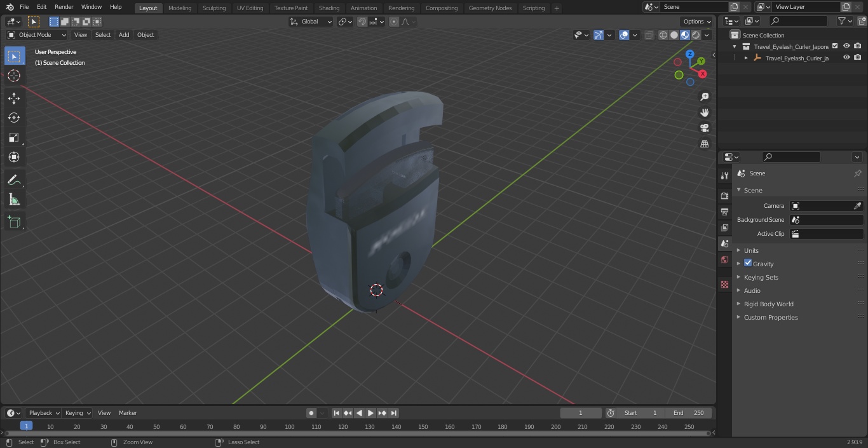The height and width of the screenshot is (448, 868).
Task: Open the Render properties tab
Action: pyautogui.click(x=724, y=196)
